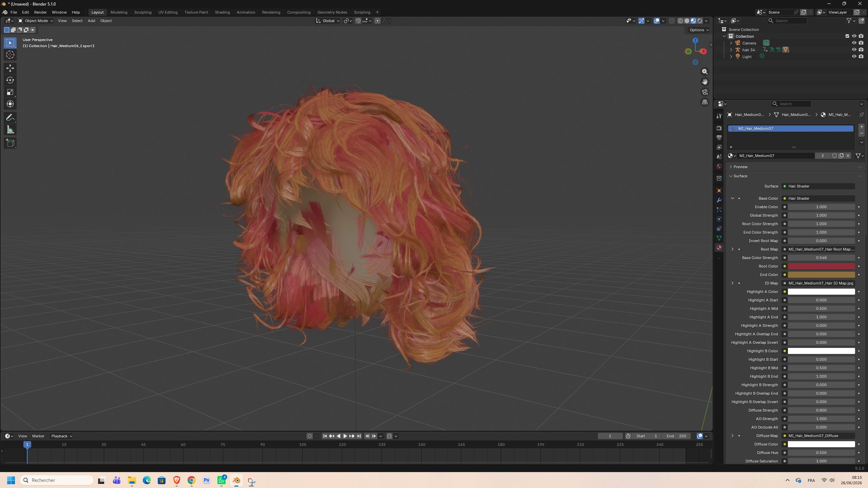This screenshot has height=488, width=868.
Task: Select the Measure tool
Action: tap(10, 130)
